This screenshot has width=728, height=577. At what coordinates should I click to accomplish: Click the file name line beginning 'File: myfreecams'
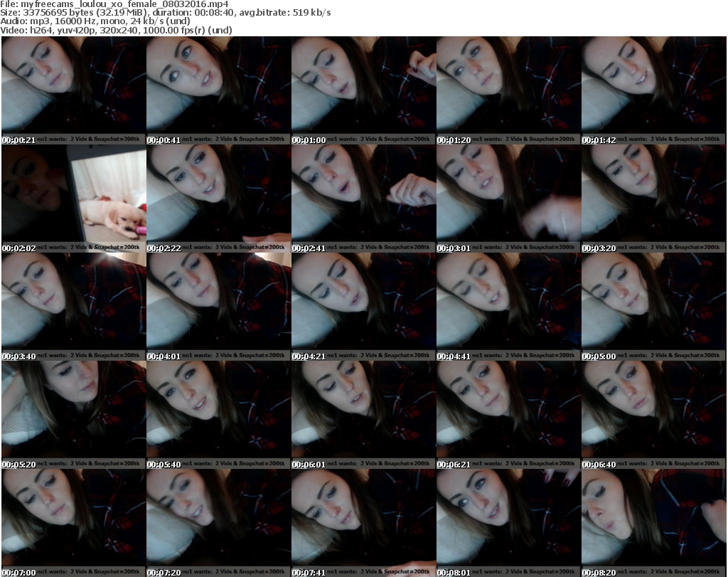pos(114,4)
